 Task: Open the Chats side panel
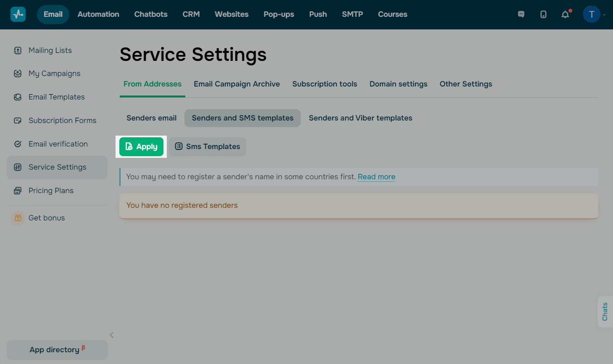(605, 312)
